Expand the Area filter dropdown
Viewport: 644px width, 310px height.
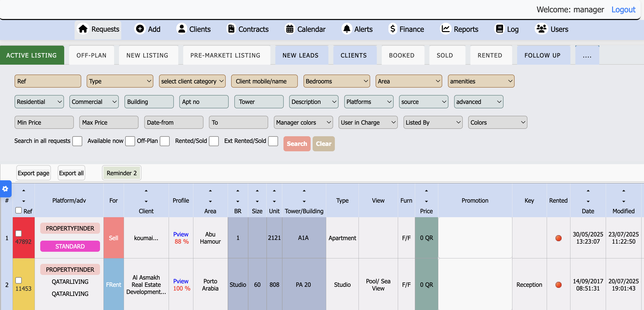[409, 81]
